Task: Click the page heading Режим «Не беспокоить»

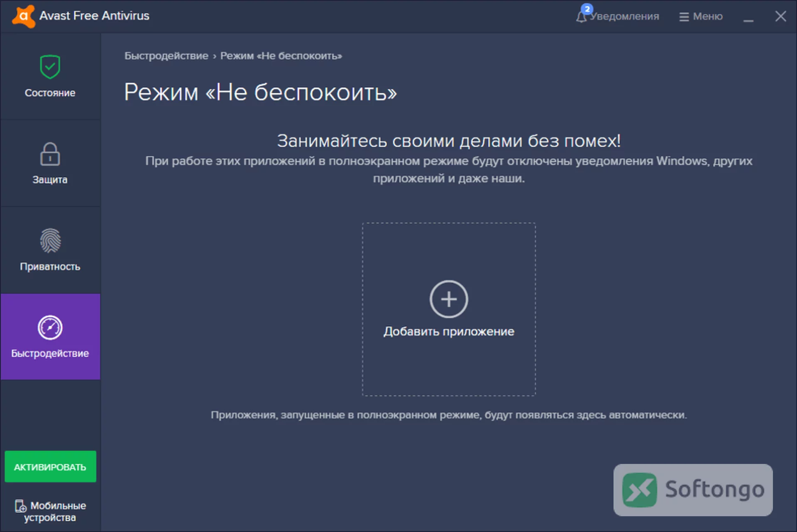Action: (x=260, y=92)
